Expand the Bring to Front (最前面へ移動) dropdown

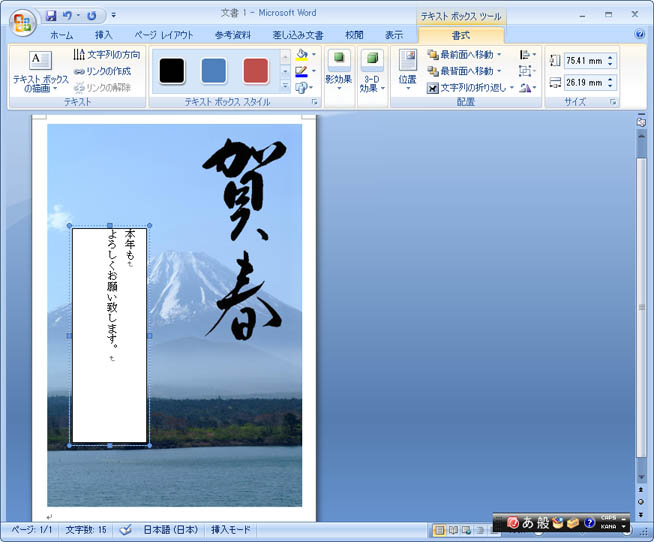(499, 54)
